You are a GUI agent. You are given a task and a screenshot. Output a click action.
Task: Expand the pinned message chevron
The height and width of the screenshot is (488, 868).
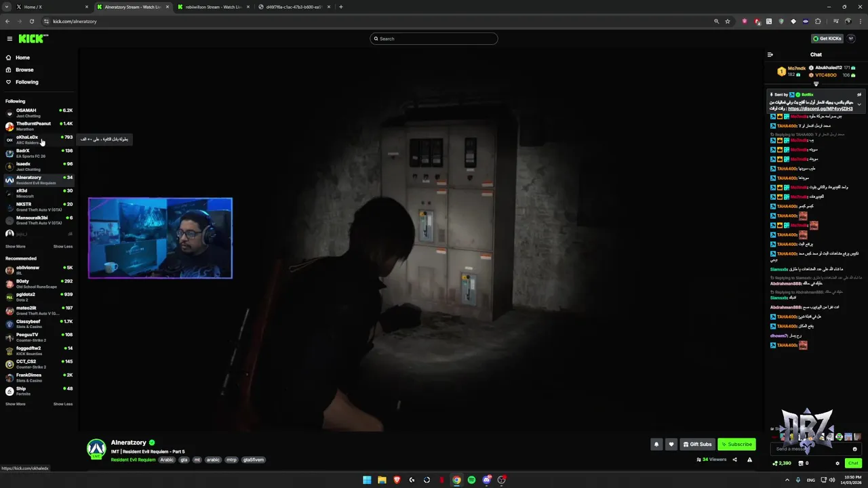859,104
